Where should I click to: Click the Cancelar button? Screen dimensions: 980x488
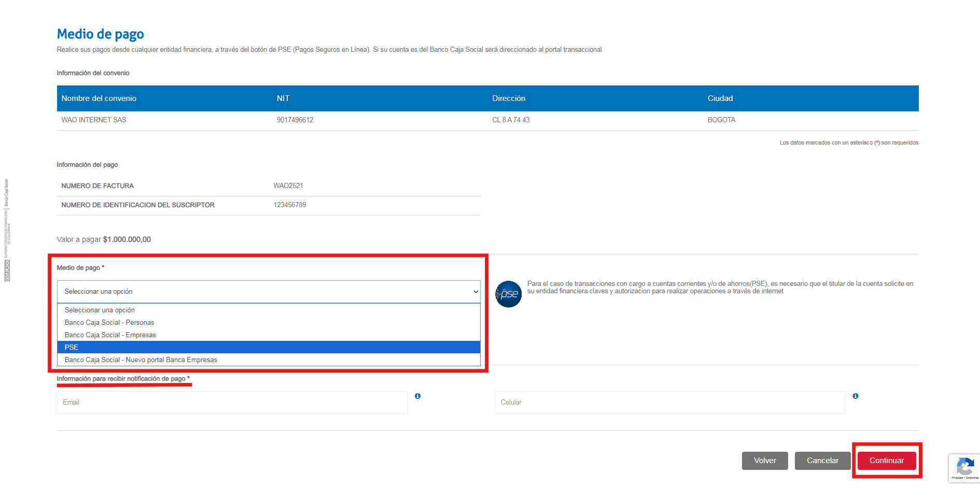coord(822,461)
